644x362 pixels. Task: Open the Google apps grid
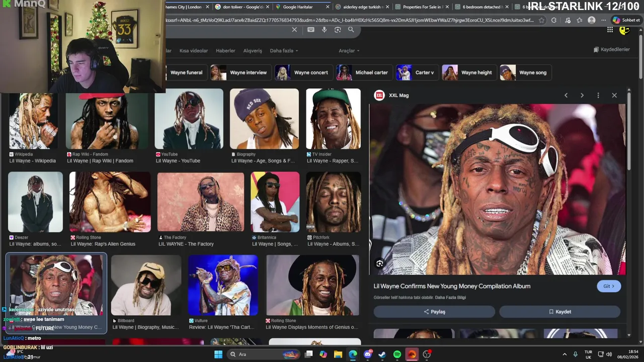[x=610, y=30]
